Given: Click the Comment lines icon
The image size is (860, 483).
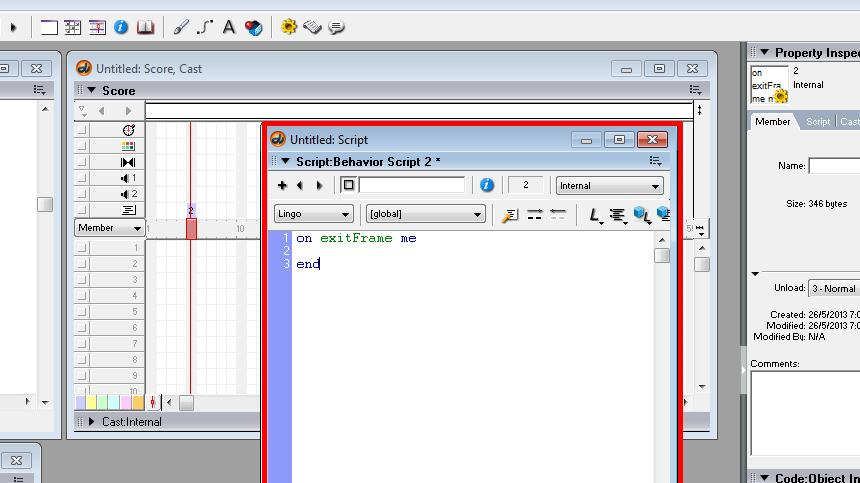Looking at the screenshot, I should tap(534, 214).
